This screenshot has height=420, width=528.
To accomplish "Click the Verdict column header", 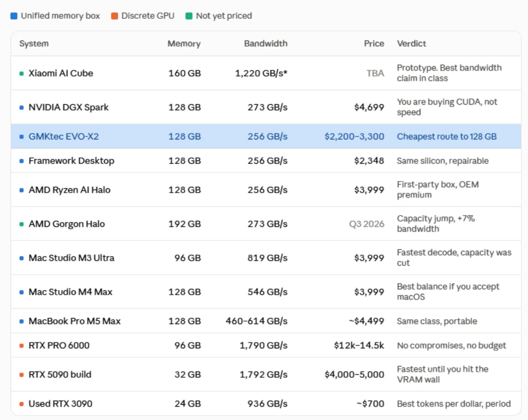I will tap(411, 44).
